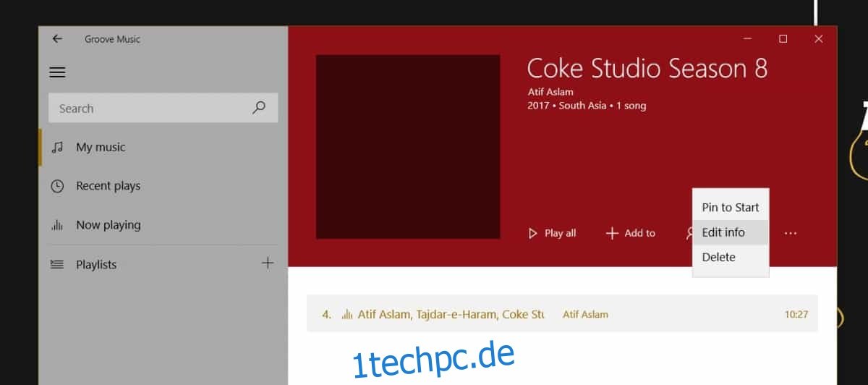Click the 10:27 song duration
The height and width of the screenshot is (385, 868).
click(796, 315)
